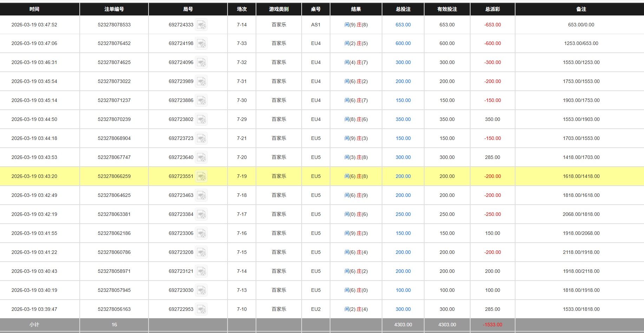Click the 闲(9) 庄(8) result text

click(356, 25)
